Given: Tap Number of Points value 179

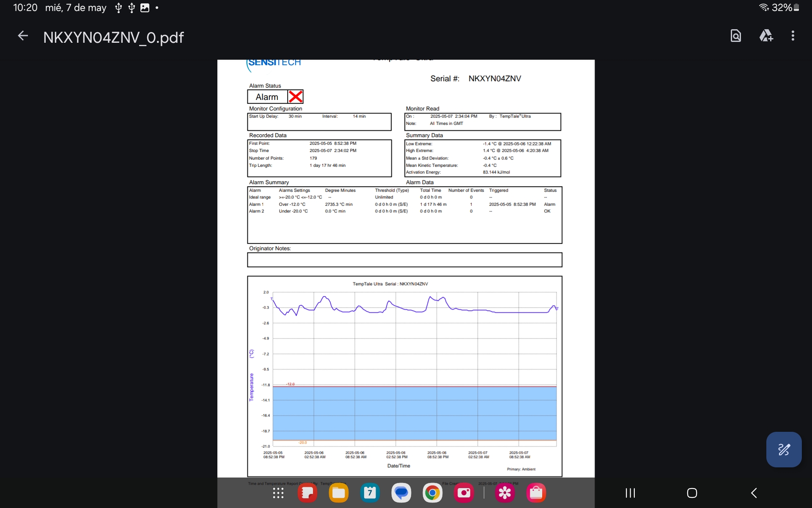Looking at the screenshot, I should coord(313,158).
